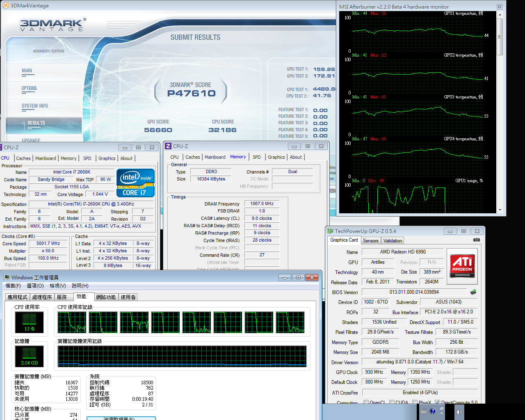Click the Intel Core i7 logo in CPU-Z
This screenshot has width=525, height=420.
pos(136,183)
